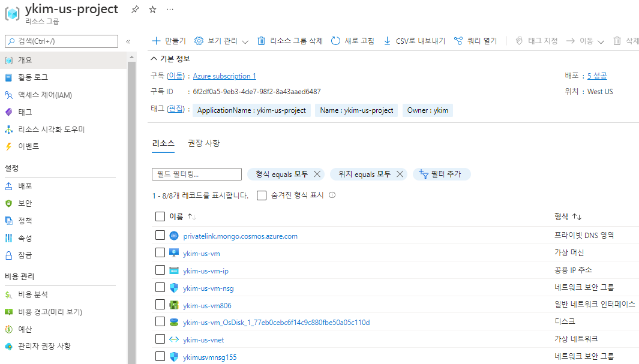
Task: Click the 보기 관리 gear icon
Action: (x=199, y=41)
